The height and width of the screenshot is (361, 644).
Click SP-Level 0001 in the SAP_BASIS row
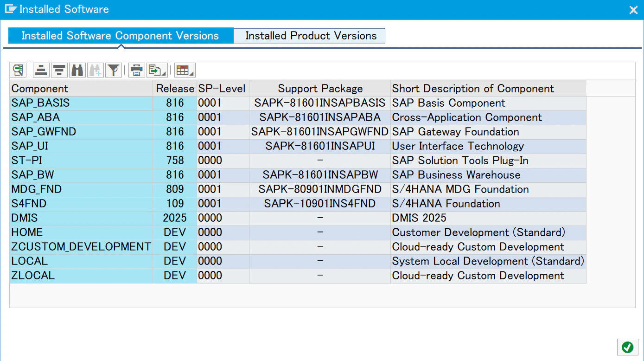click(x=223, y=103)
